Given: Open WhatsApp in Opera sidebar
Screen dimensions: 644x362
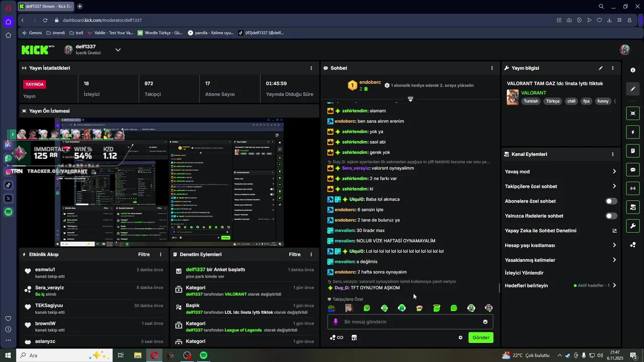Looking at the screenshot, I should tap(8, 158).
